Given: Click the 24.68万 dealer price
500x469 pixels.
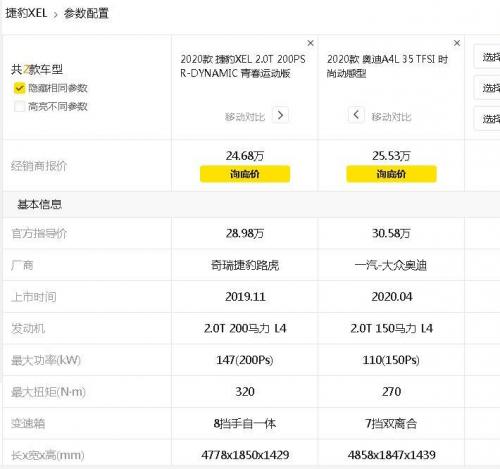Looking at the screenshot, I should (245, 156).
